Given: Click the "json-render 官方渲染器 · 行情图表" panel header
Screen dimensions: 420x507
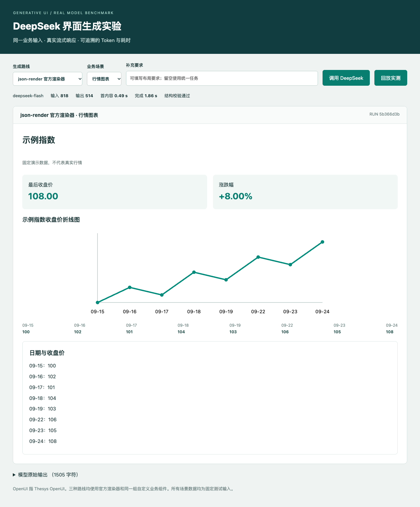Looking at the screenshot, I should [x=59, y=115].
